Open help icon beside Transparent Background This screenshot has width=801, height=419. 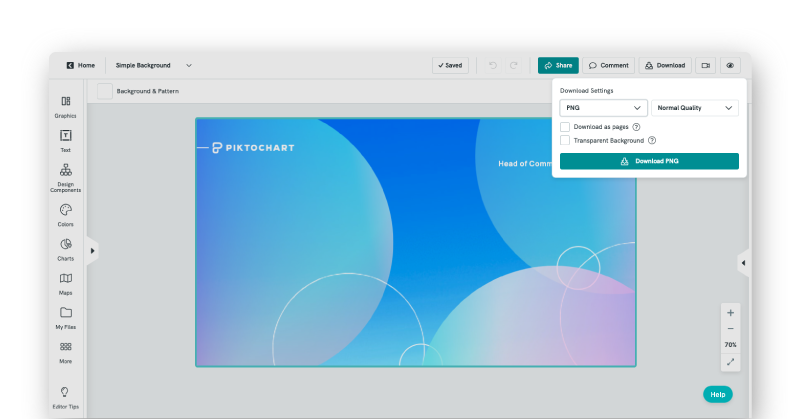click(652, 140)
